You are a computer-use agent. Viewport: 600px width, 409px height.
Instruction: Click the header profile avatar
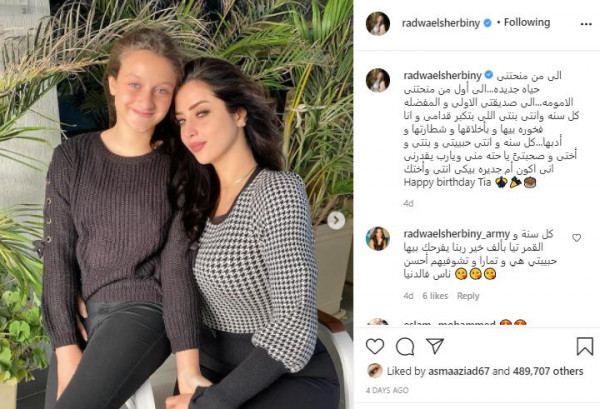tap(378, 24)
